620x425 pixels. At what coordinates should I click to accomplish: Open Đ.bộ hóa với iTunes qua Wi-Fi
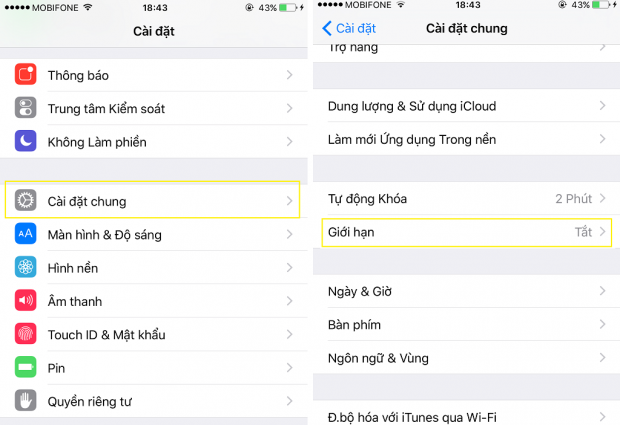pos(467,416)
